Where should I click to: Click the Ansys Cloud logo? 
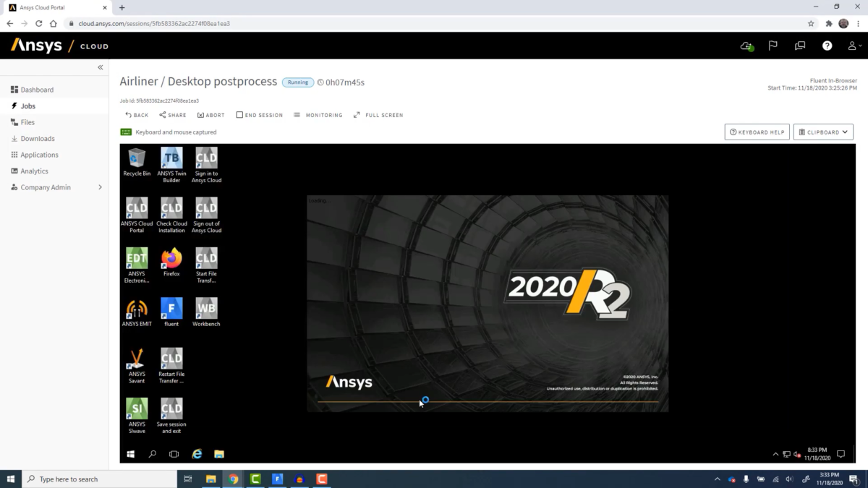tap(59, 46)
